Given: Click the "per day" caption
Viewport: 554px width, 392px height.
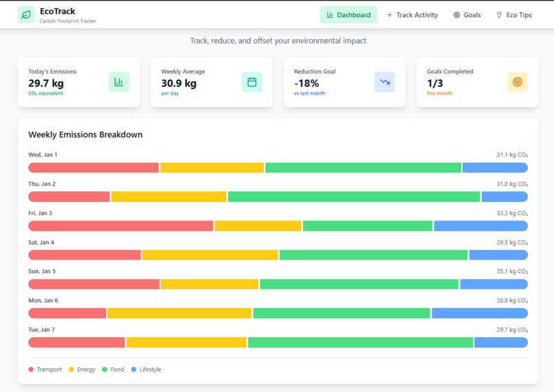Looking at the screenshot, I should tap(170, 93).
